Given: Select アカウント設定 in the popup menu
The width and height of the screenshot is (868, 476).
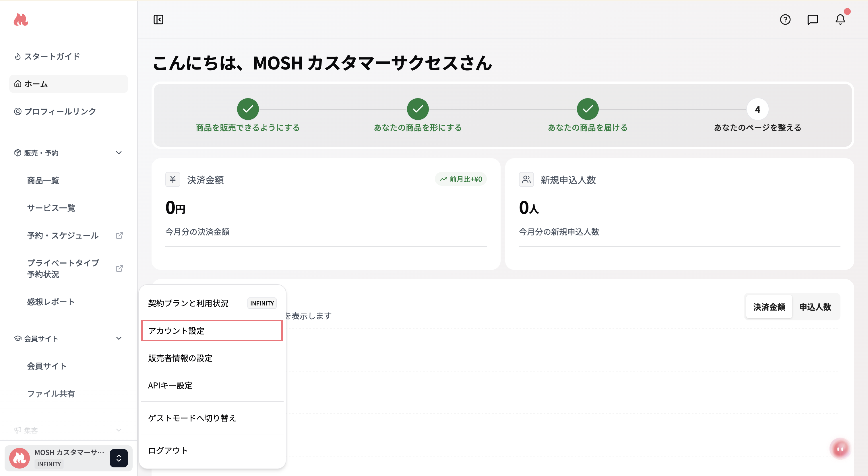Looking at the screenshot, I should point(212,330).
